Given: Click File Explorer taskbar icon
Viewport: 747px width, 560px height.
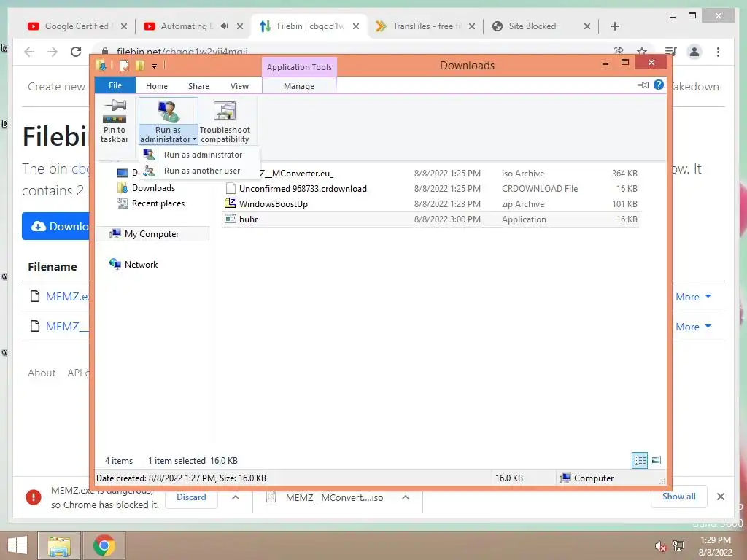Looking at the screenshot, I should [58, 545].
